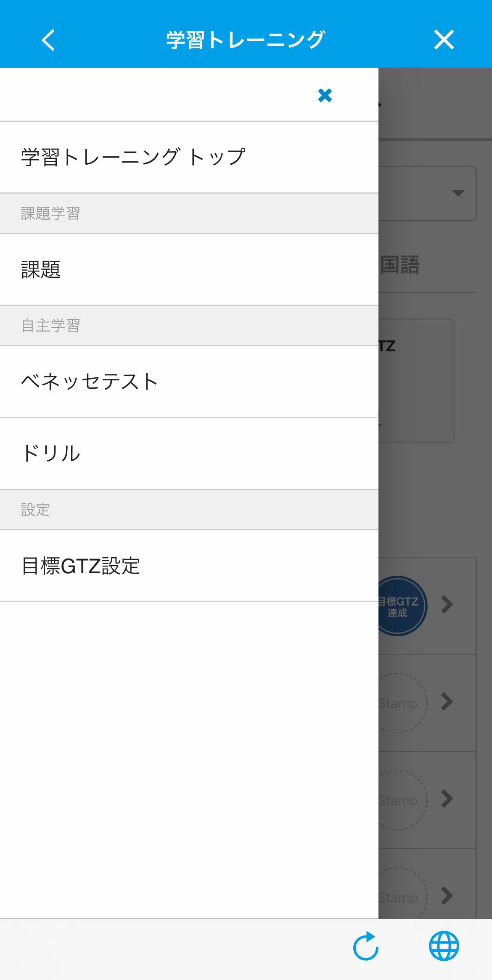Close the 学習トレーニング screen with white X
The image size is (492, 980).
click(444, 40)
